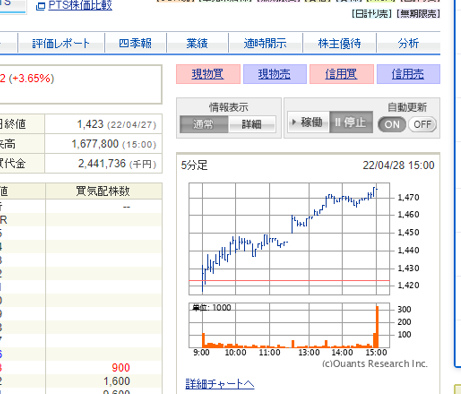This screenshot has width=461, height=394.
Task: Click the 日計り売 label at top
Action: [372, 14]
